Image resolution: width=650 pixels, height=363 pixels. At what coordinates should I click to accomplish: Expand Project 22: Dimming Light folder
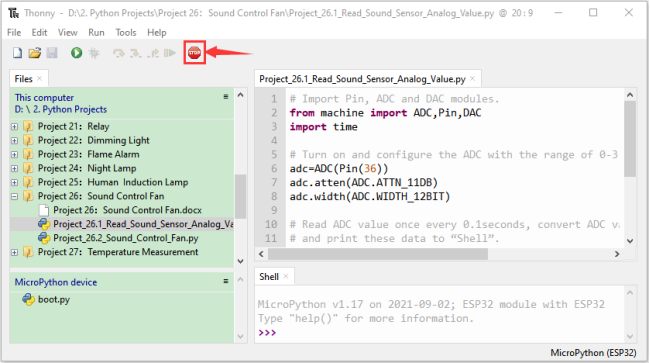click(15, 140)
